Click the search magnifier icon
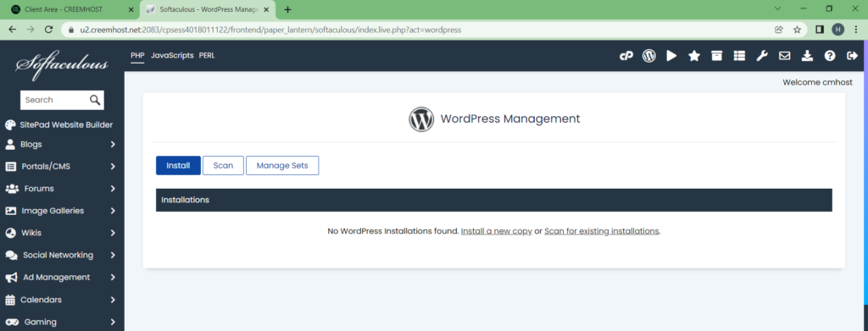 pyautogui.click(x=95, y=100)
